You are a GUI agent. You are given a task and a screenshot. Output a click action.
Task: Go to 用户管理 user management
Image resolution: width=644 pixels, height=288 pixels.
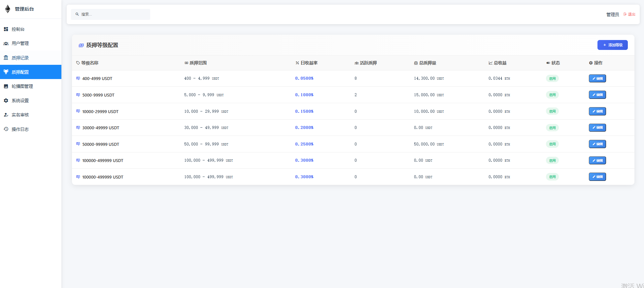tap(20, 43)
